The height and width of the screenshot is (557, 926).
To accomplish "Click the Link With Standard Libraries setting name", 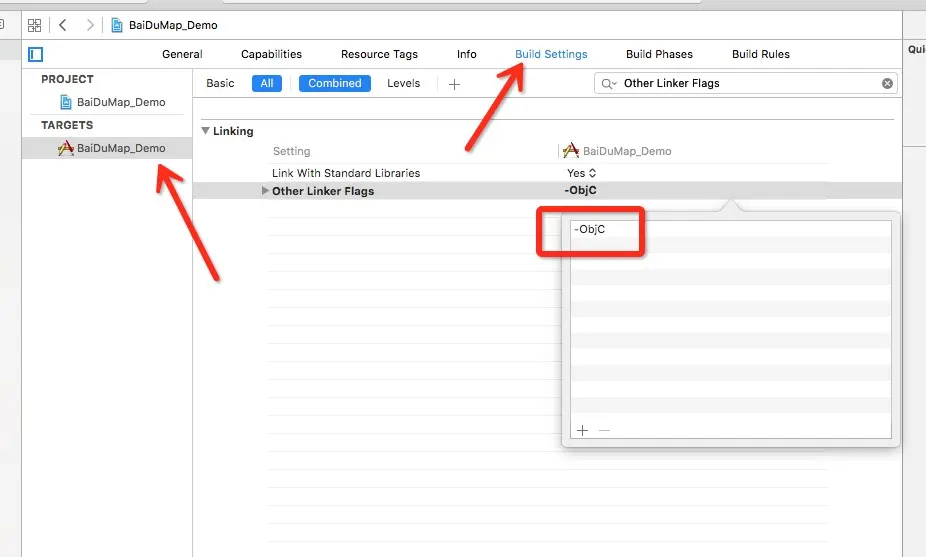I will (346, 173).
